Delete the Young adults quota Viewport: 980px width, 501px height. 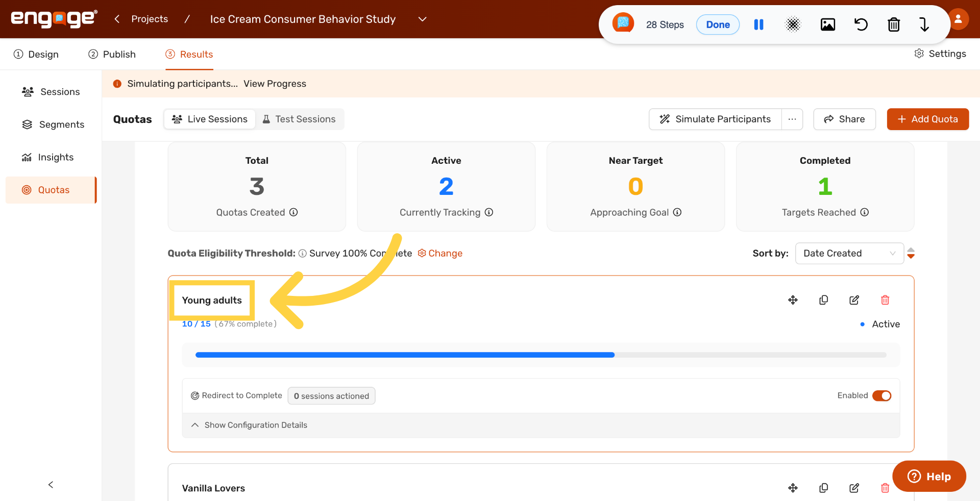tap(885, 300)
